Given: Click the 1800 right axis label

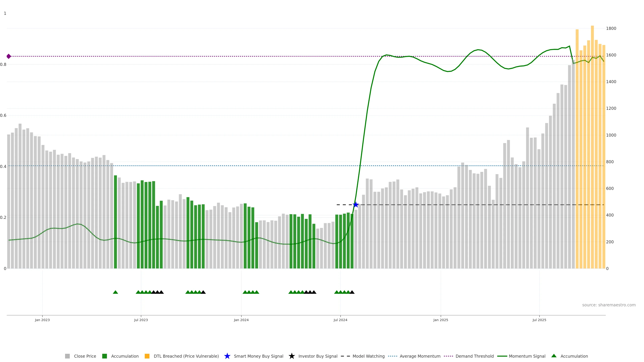Looking at the screenshot, I should [611, 28].
